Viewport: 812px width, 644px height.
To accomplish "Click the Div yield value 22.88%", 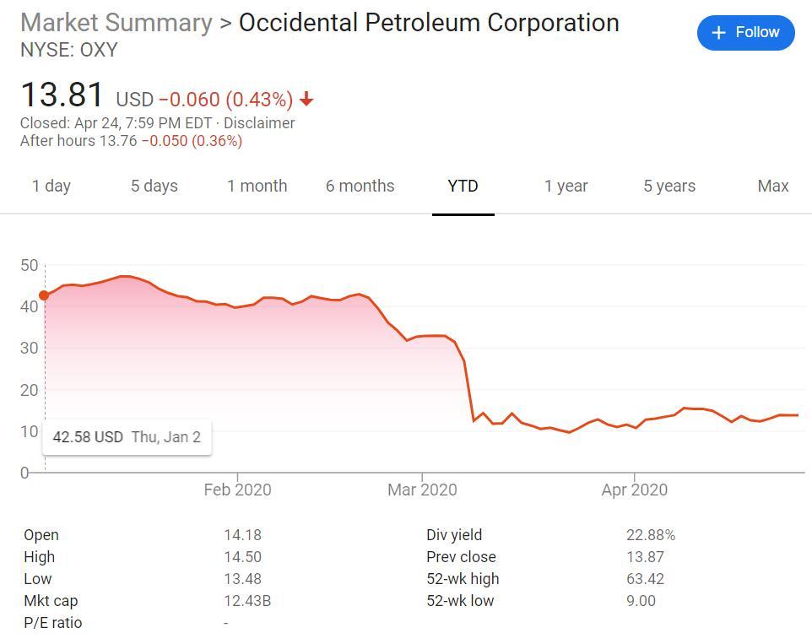I will coord(651,535).
